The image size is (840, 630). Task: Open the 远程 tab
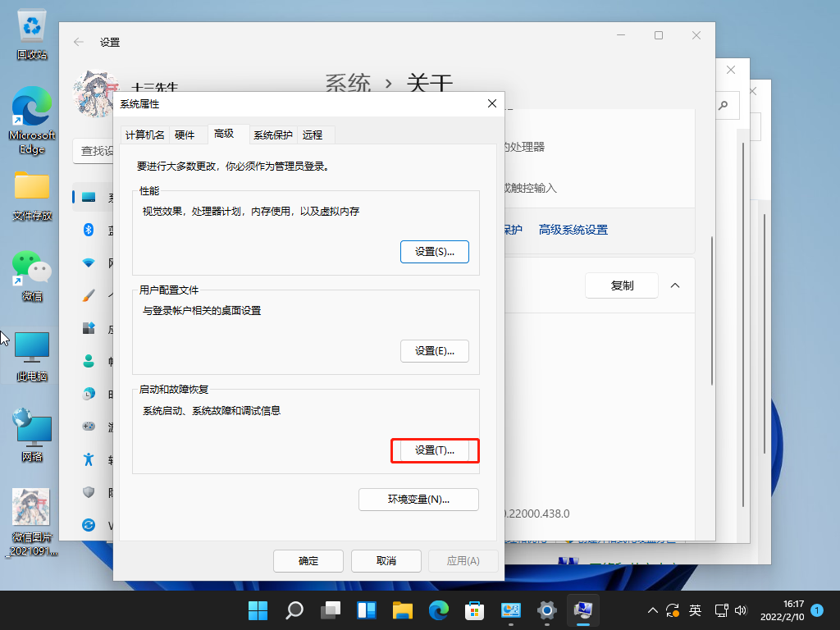click(313, 135)
